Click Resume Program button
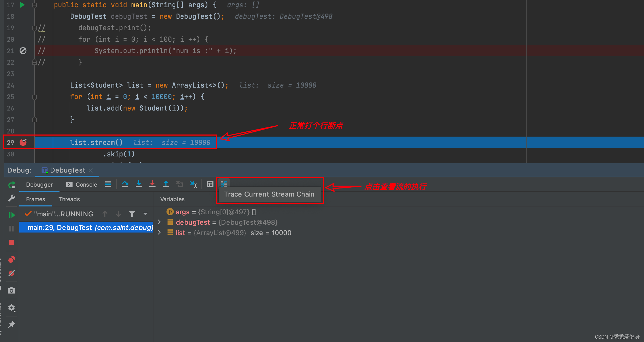Viewport: 644px width, 342px height. coord(11,215)
